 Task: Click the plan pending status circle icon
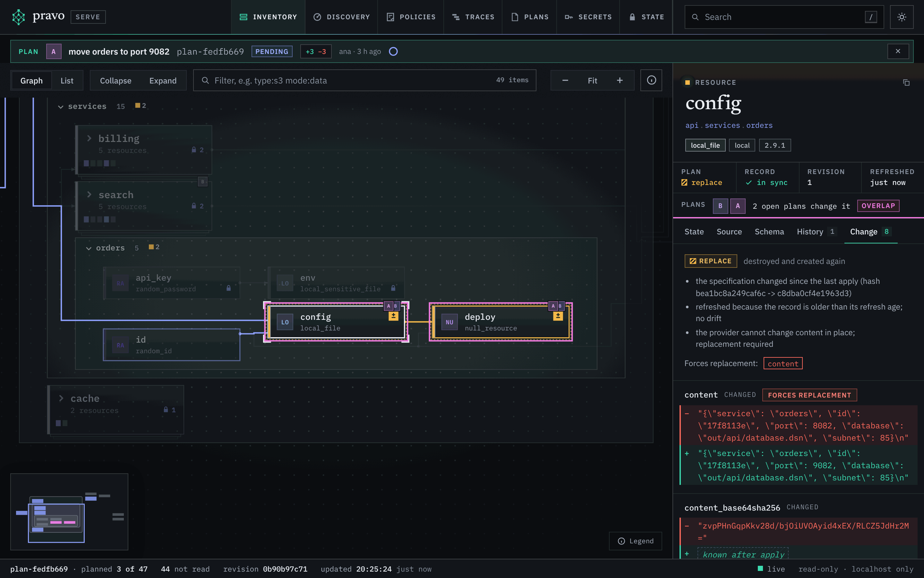coord(393,51)
